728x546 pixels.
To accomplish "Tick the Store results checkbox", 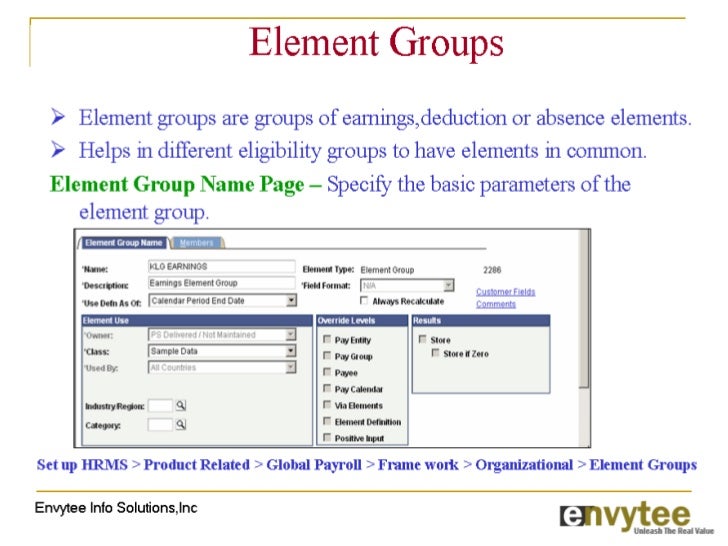I will click(422, 339).
